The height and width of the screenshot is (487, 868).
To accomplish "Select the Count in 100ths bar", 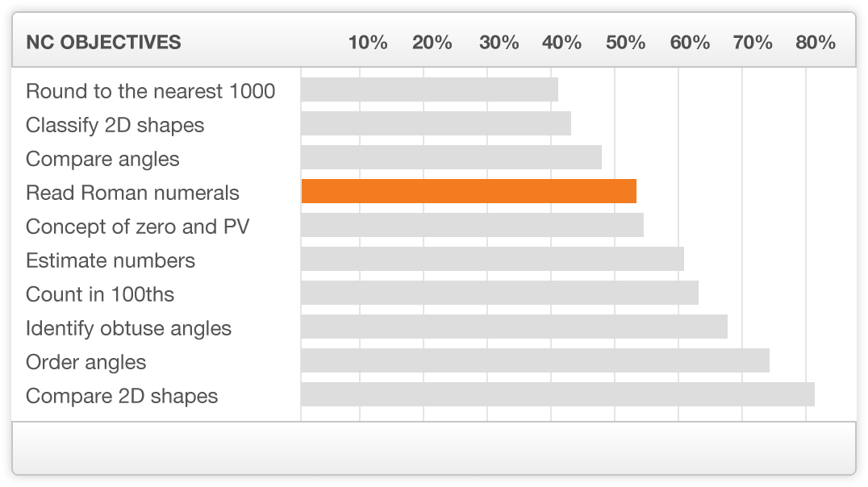I will pyautogui.click(x=500, y=293).
